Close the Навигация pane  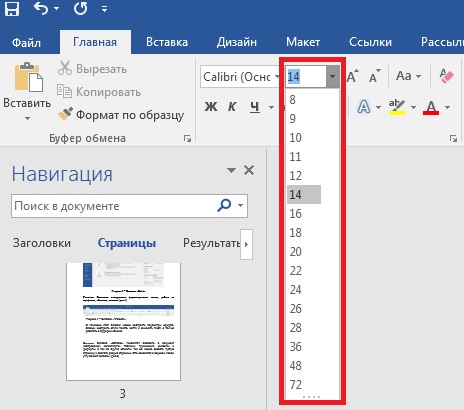click(249, 170)
